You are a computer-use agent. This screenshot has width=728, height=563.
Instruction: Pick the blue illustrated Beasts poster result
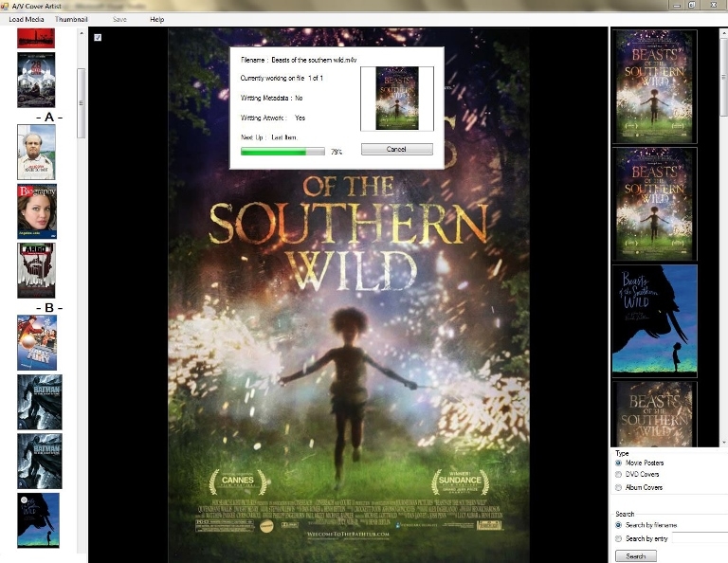tap(655, 321)
